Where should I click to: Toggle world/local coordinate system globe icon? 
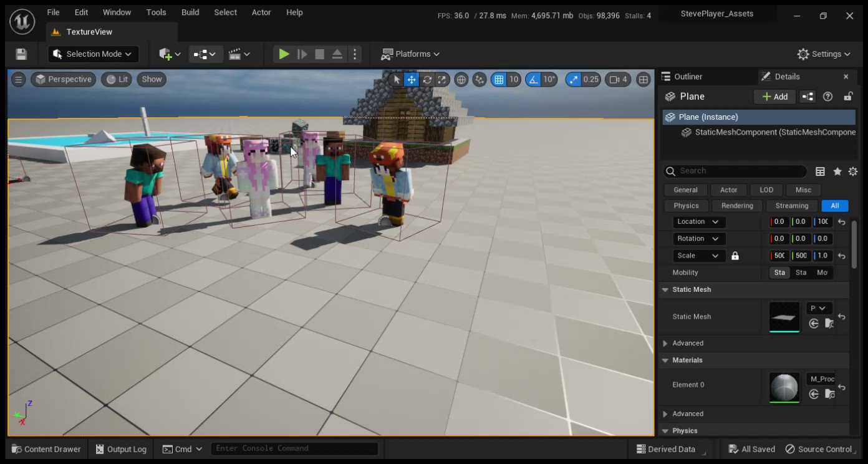coord(461,79)
